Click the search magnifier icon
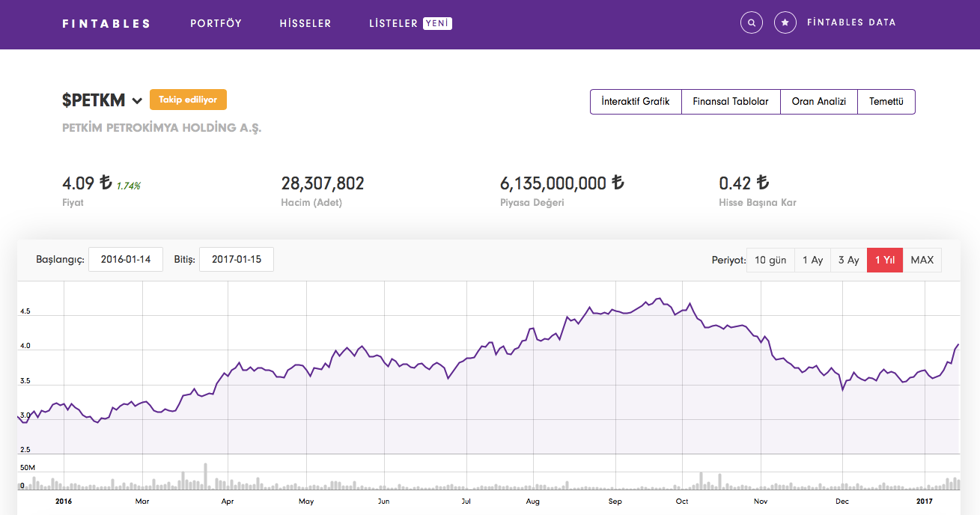The height and width of the screenshot is (515, 980). pyautogui.click(x=752, y=22)
